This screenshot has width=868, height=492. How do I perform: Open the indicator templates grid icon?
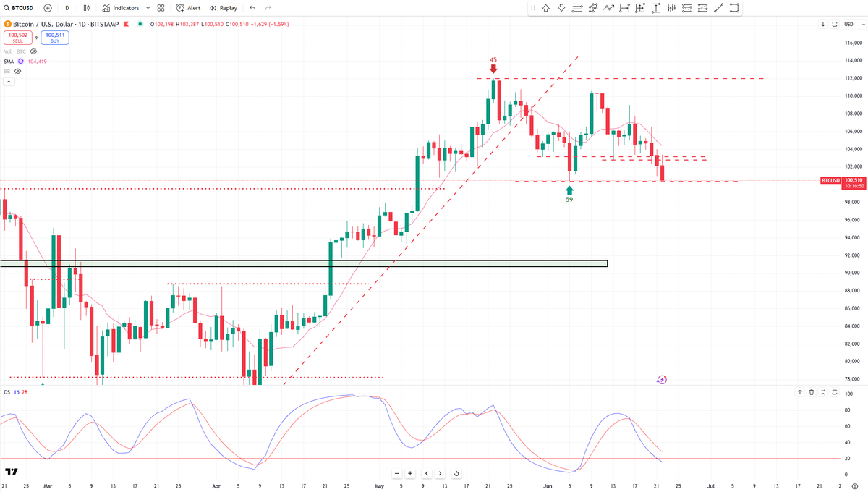tap(160, 8)
